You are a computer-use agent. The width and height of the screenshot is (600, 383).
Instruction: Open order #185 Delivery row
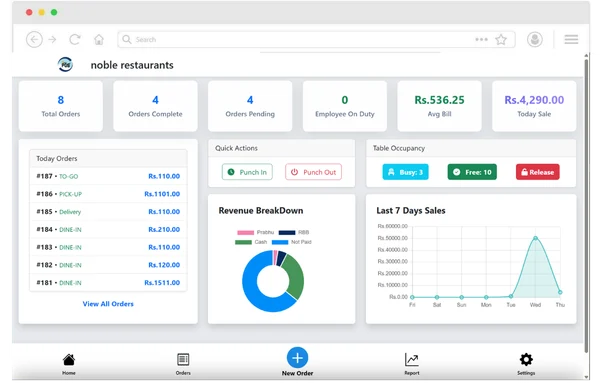(108, 212)
